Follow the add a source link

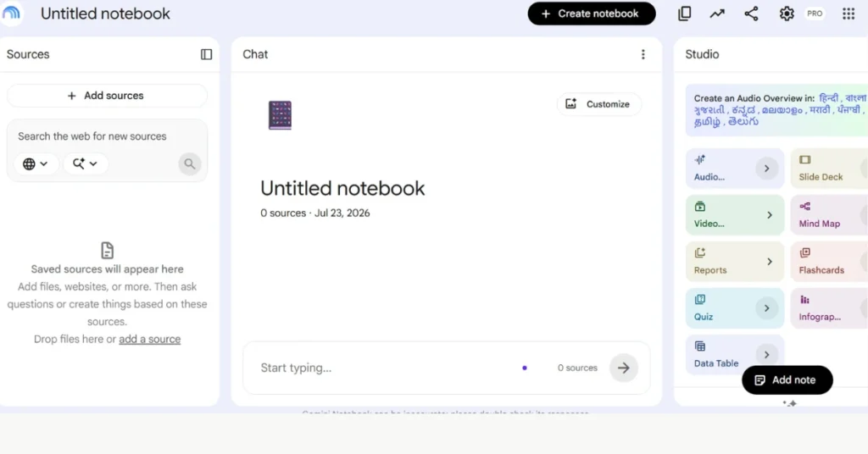149,339
